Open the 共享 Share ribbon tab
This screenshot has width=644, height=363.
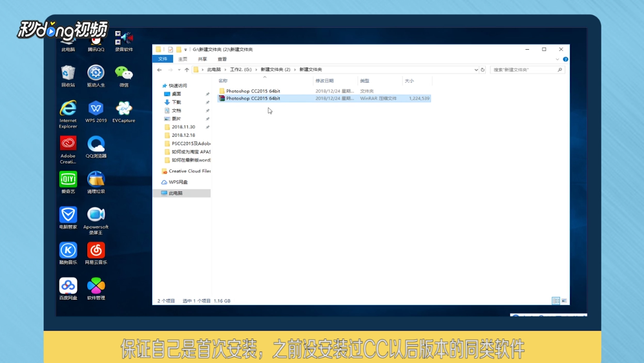[202, 59]
